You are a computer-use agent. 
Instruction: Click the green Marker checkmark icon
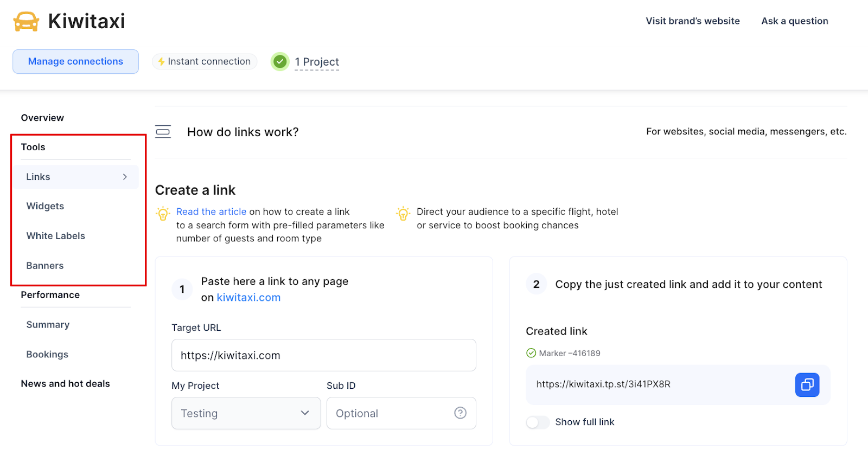tap(531, 354)
